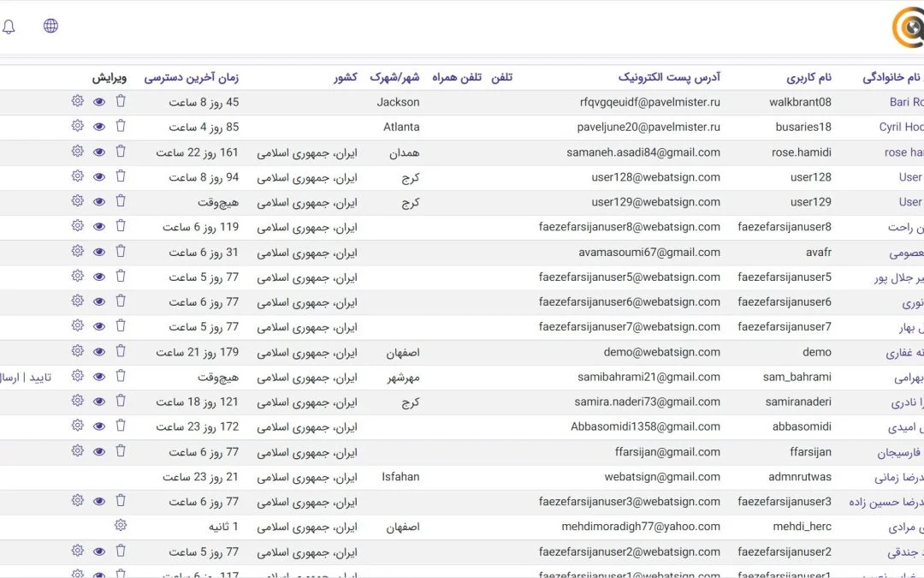This screenshot has width=924, height=578.
Task: Click the notification bell icon
Action: [9, 27]
